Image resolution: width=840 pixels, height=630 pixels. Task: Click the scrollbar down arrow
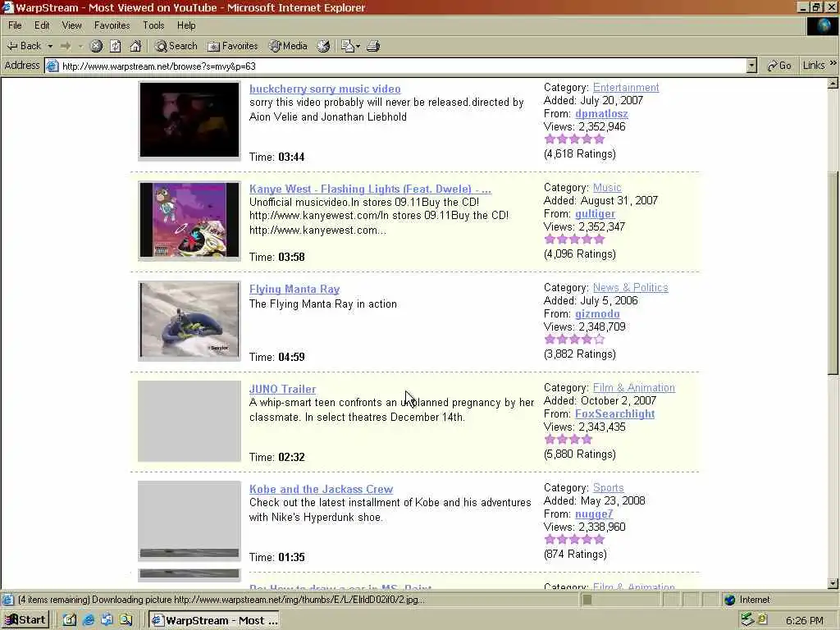pos(833,583)
